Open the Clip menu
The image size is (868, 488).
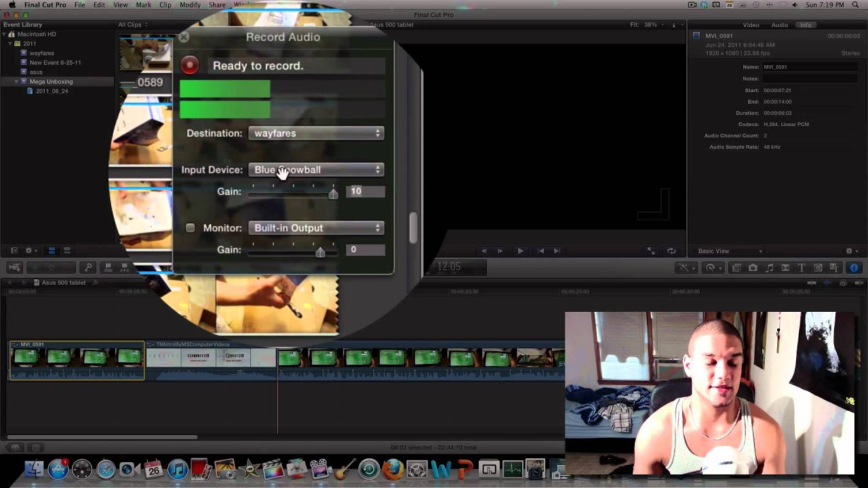click(165, 5)
